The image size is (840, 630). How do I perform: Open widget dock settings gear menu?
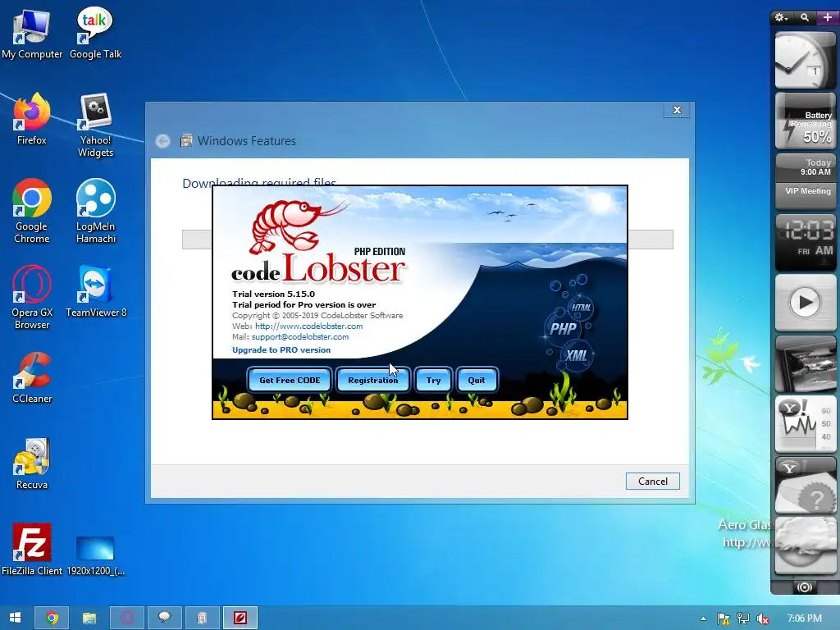coord(781,18)
